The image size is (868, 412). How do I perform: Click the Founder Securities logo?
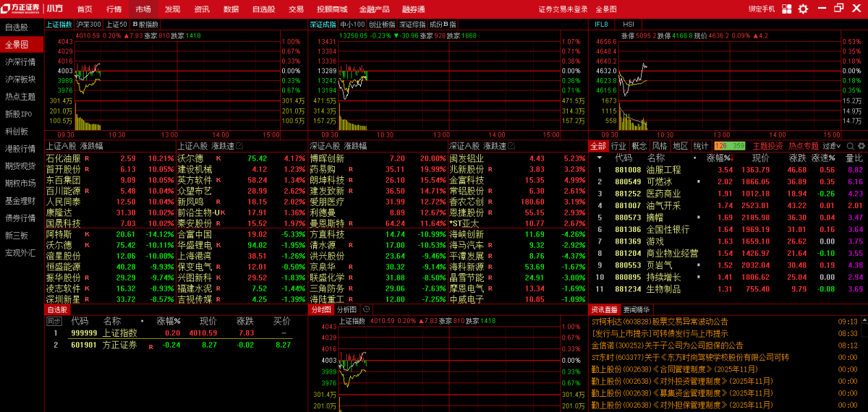tap(22, 9)
